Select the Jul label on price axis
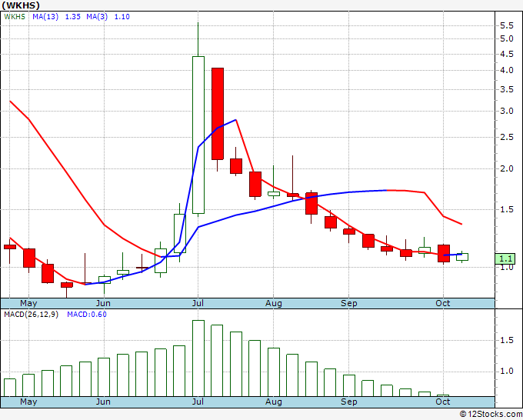 [x=198, y=304]
